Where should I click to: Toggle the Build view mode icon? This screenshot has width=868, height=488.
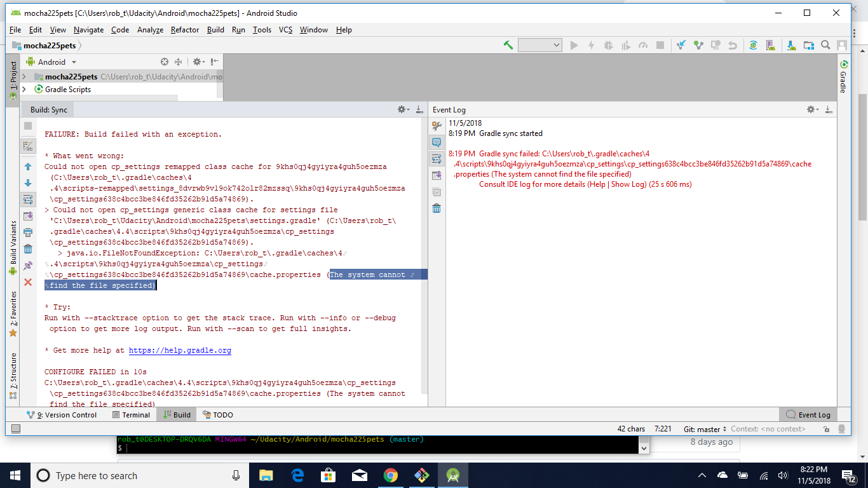pyautogui.click(x=28, y=147)
